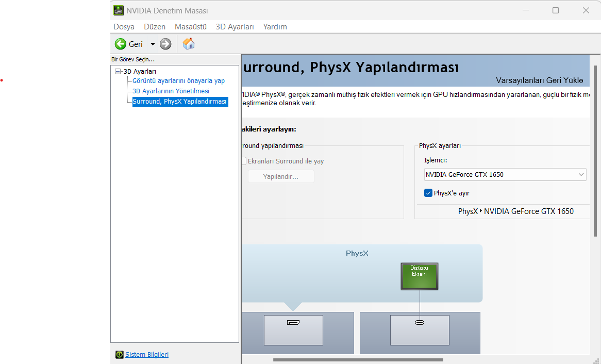Click the vertical scrollbar on the right
The image size is (601, 364).
point(595,151)
